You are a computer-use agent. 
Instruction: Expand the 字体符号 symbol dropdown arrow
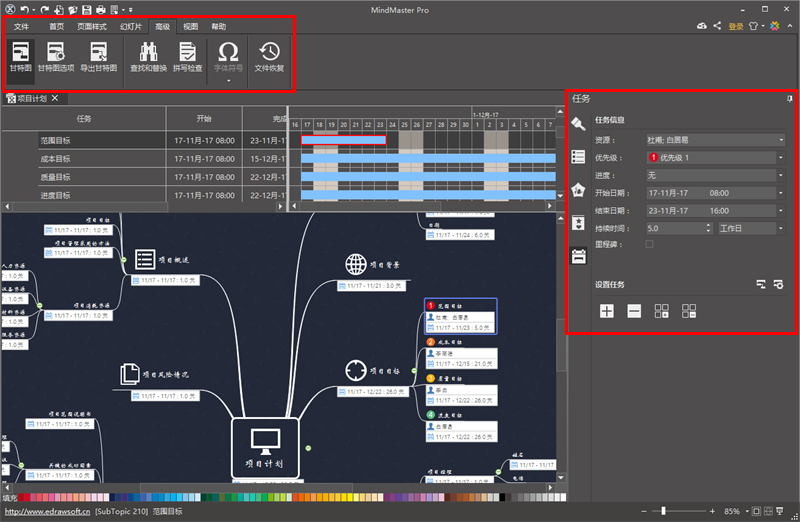(228, 81)
